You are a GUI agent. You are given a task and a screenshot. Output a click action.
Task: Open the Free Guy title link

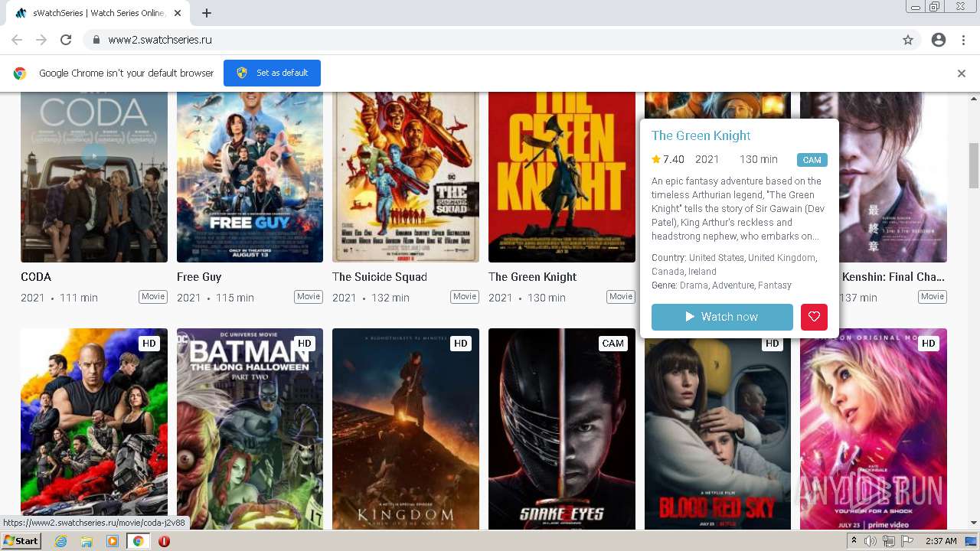[199, 277]
